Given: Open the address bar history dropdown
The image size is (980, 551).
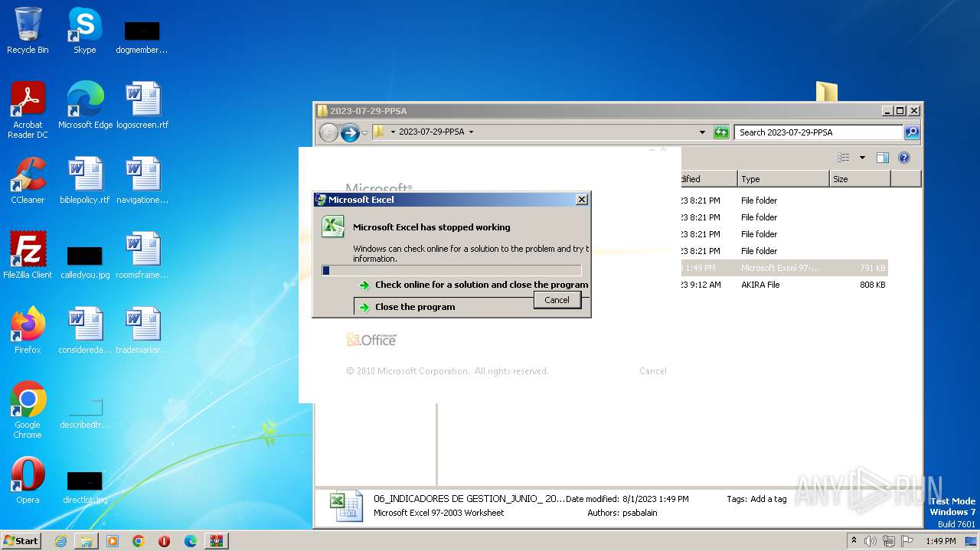Looking at the screenshot, I should tap(703, 132).
